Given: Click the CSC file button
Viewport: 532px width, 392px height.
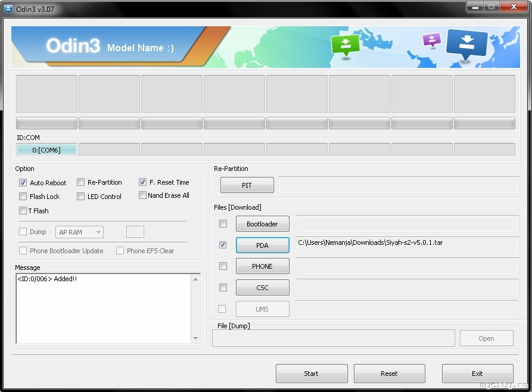Looking at the screenshot, I should 263,288.
